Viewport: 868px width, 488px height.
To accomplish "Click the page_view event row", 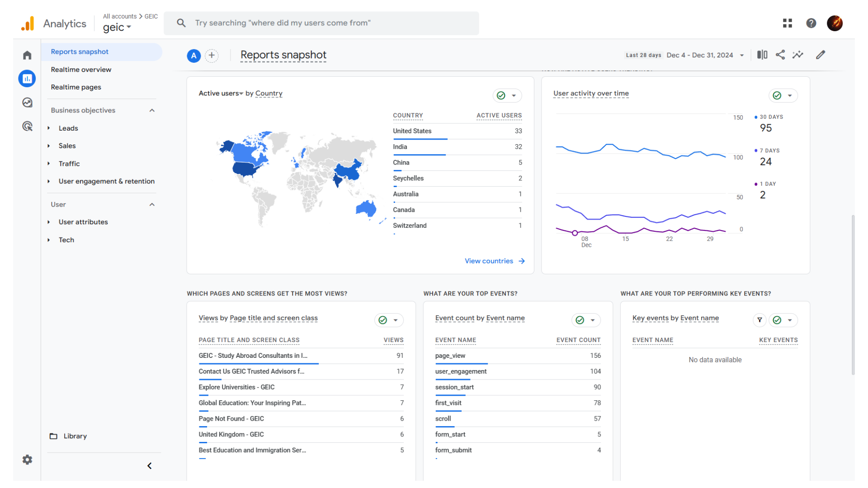I will point(518,356).
